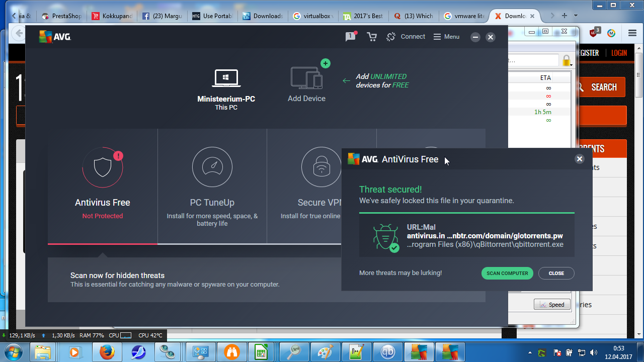Open the first AVG taskbar icon
644x362 pixels.
(x=419, y=352)
